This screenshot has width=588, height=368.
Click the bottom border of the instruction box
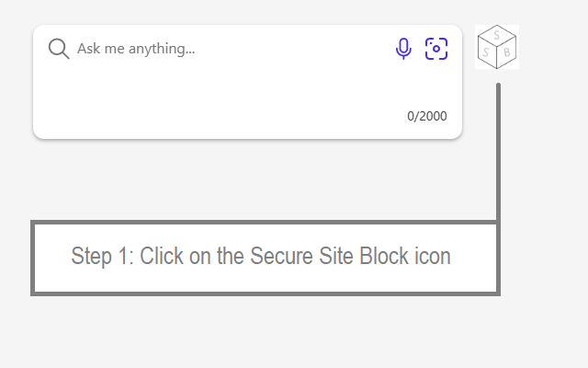coord(265,293)
